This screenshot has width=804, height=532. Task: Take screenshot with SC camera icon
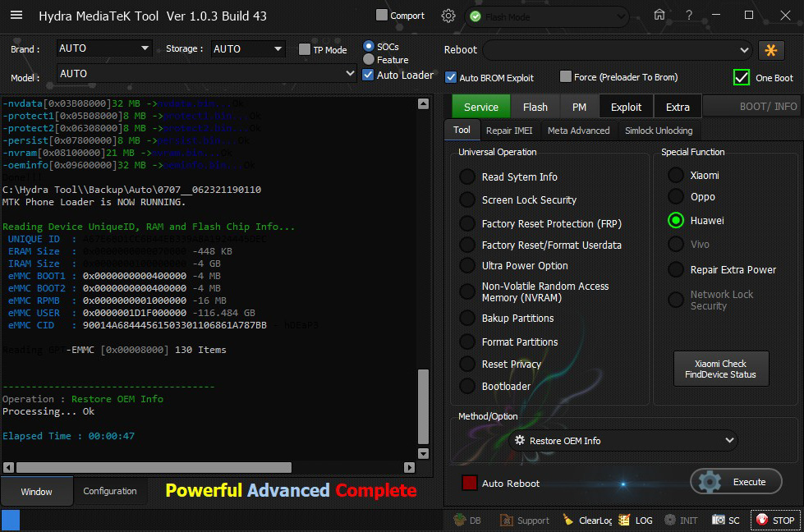coord(718,520)
